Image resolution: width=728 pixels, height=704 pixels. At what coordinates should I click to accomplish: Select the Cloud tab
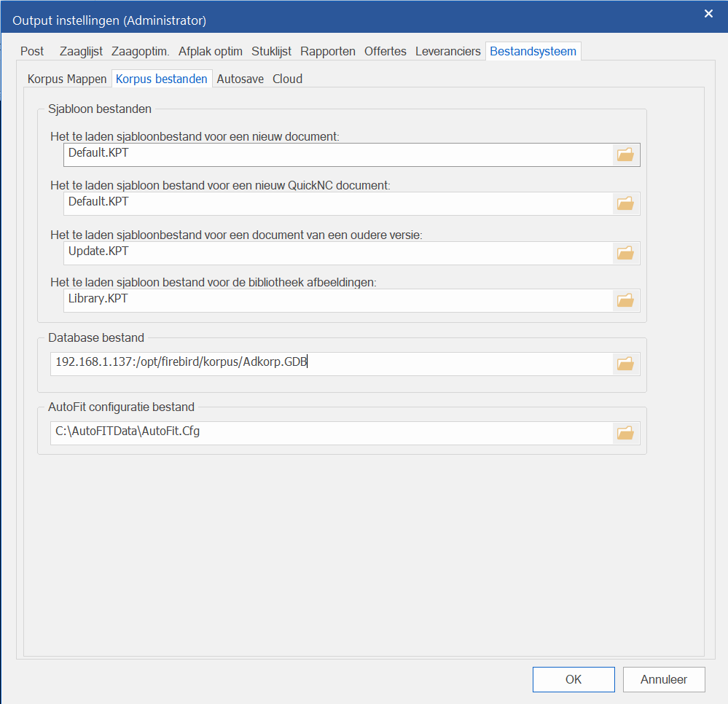287,79
